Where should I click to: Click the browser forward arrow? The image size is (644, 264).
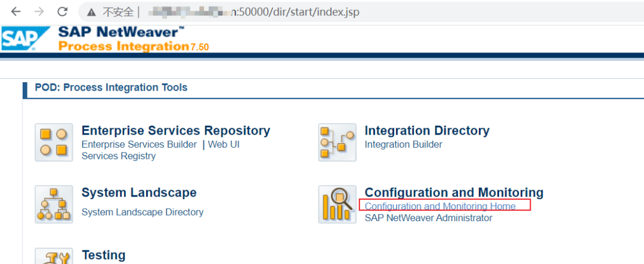pos(39,12)
